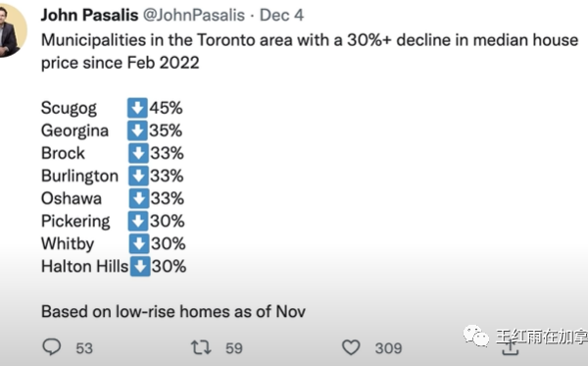
Task: Click the down arrow emoji beside Burlington
Action: pos(138,176)
